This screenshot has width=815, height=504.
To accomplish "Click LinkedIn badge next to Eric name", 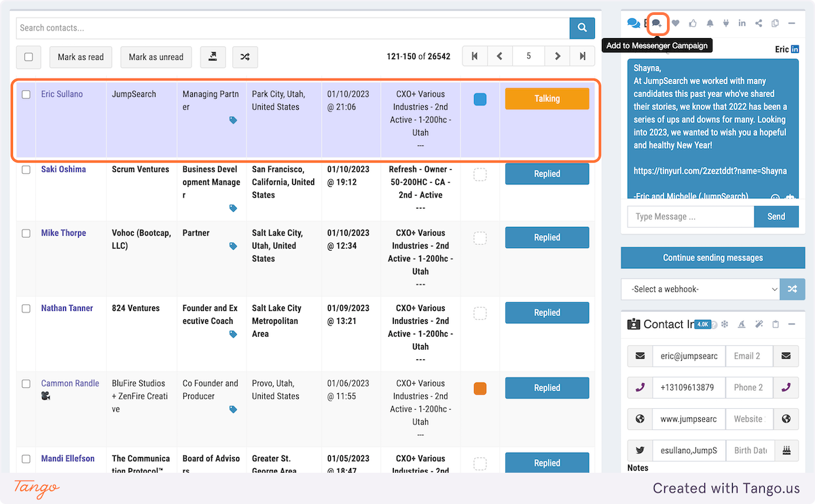I will (x=795, y=50).
